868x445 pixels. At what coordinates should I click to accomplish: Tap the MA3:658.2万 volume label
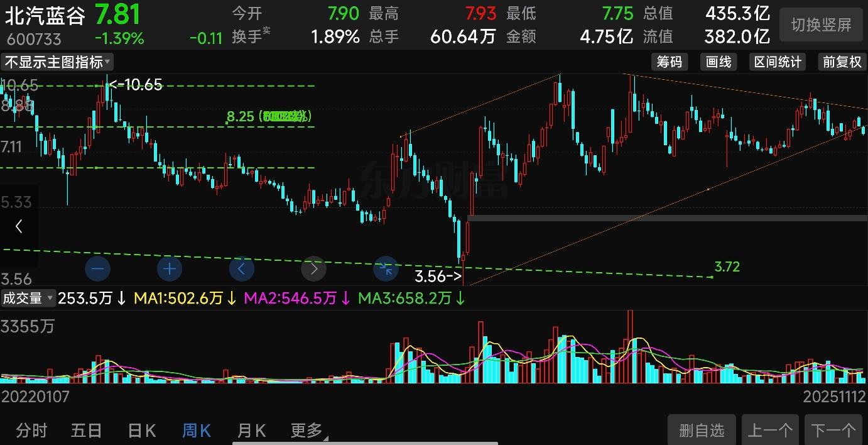[411, 299]
